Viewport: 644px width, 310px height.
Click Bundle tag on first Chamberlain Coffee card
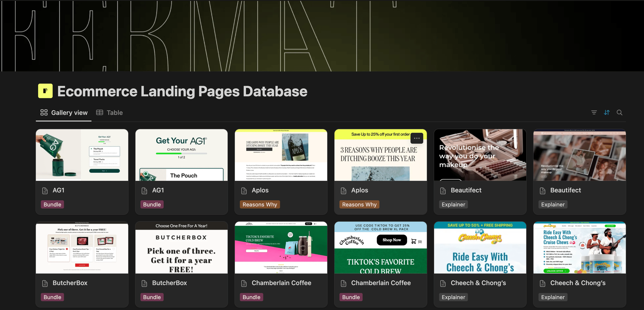(x=251, y=297)
